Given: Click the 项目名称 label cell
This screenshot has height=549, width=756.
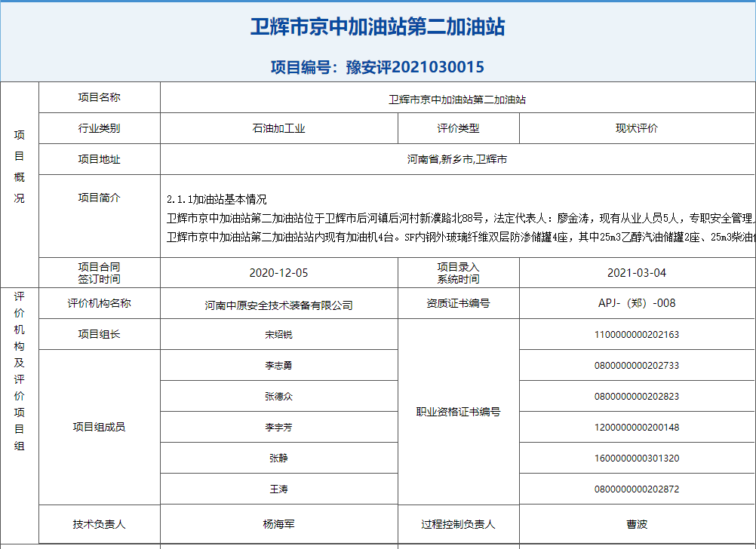Looking at the screenshot, I should coord(100,97).
